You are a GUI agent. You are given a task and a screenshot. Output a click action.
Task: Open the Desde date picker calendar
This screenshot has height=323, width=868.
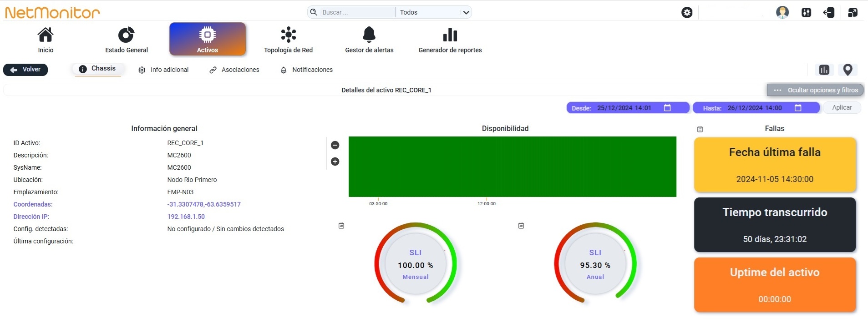pos(667,108)
